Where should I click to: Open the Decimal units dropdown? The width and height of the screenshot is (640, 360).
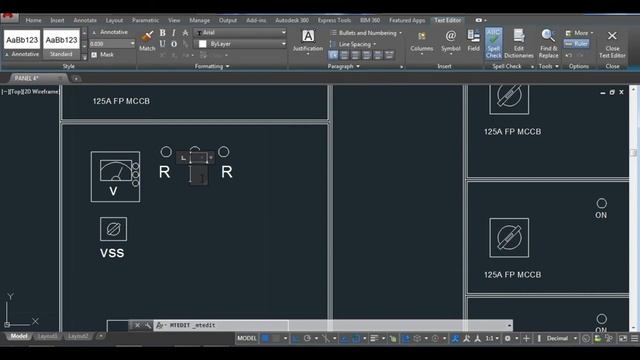pyautogui.click(x=562, y=338)
